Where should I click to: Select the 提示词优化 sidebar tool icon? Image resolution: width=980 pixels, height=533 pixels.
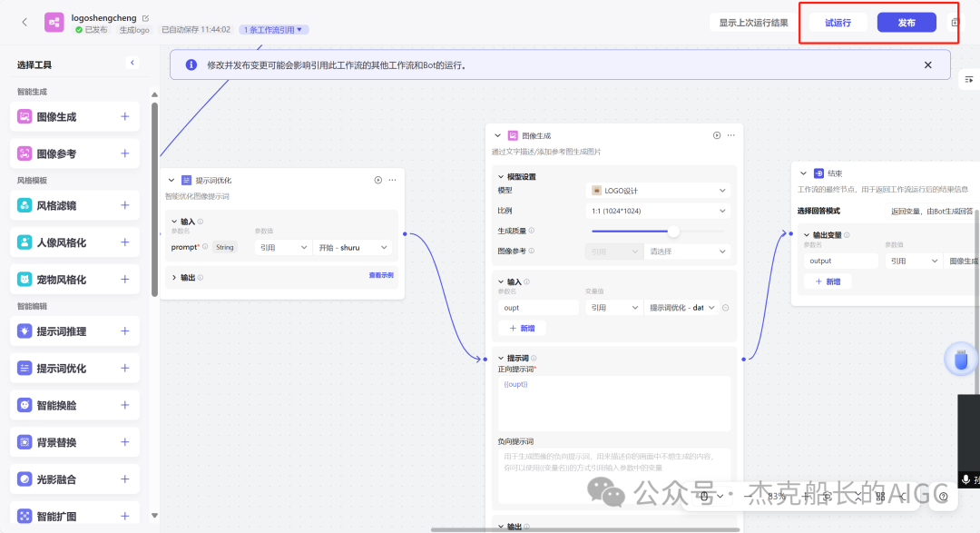coord(24,368)
